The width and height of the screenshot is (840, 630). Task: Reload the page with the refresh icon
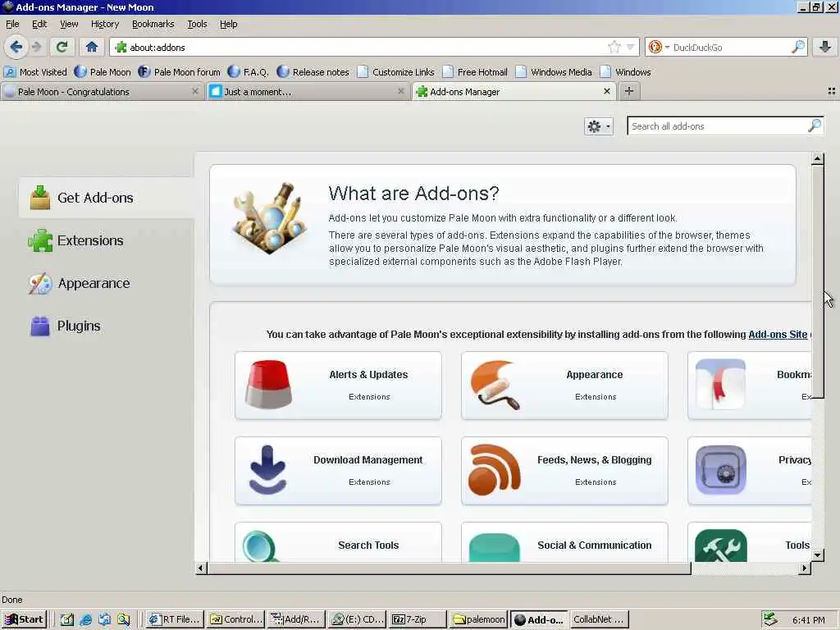click(62, 47)
